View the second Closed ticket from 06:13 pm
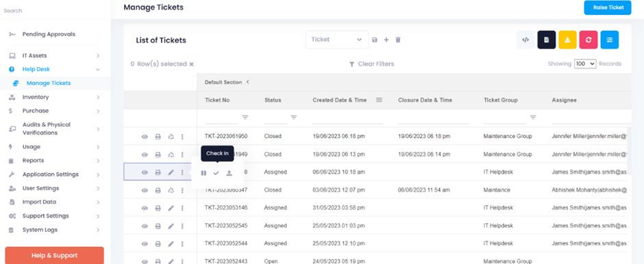The width and height of the screenshot is (644, 264). tap(145, 155)
